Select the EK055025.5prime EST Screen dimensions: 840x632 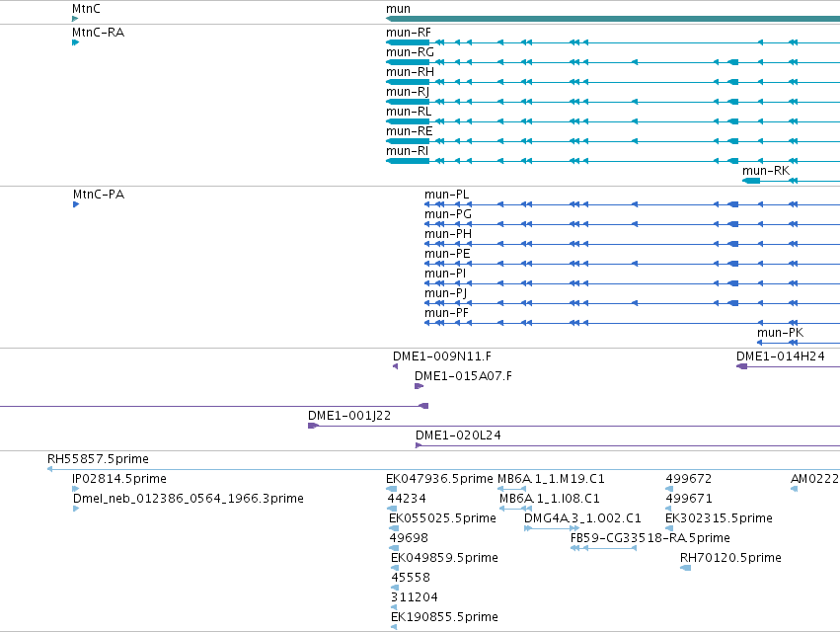394,528
